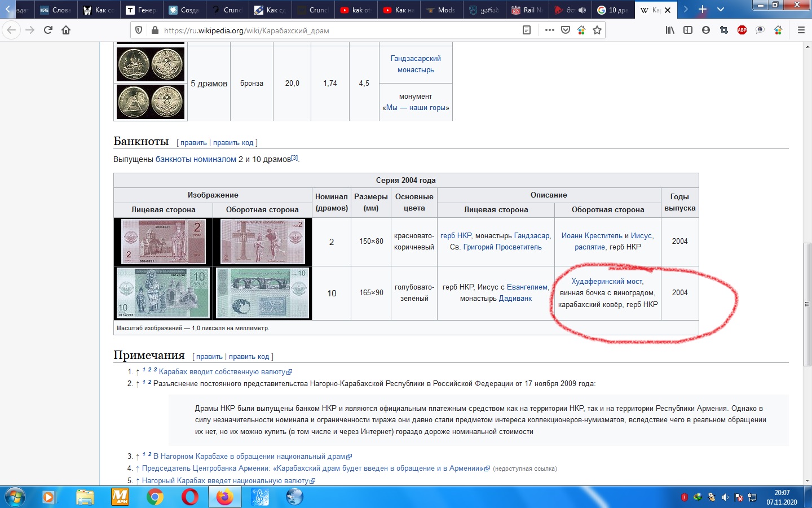
Task: Toggle the Firefox sidebar panel
Action: pos(688,30)
